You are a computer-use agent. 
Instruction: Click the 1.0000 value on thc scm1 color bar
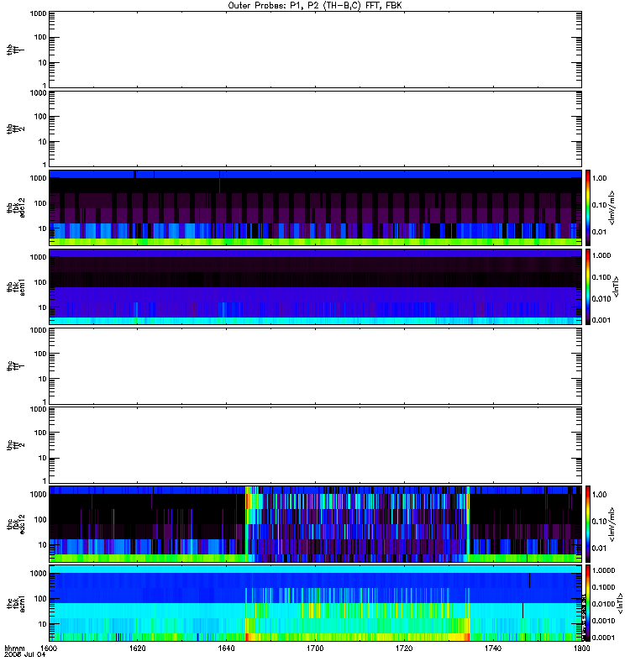click(603, 570)
